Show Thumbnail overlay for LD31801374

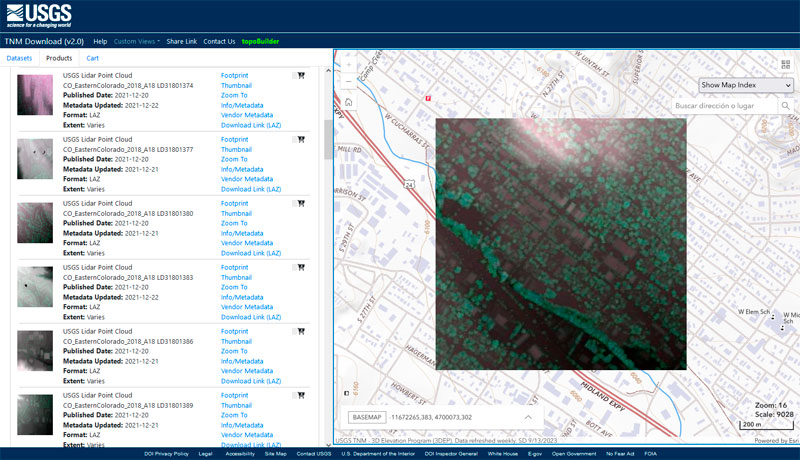[236, 86]
